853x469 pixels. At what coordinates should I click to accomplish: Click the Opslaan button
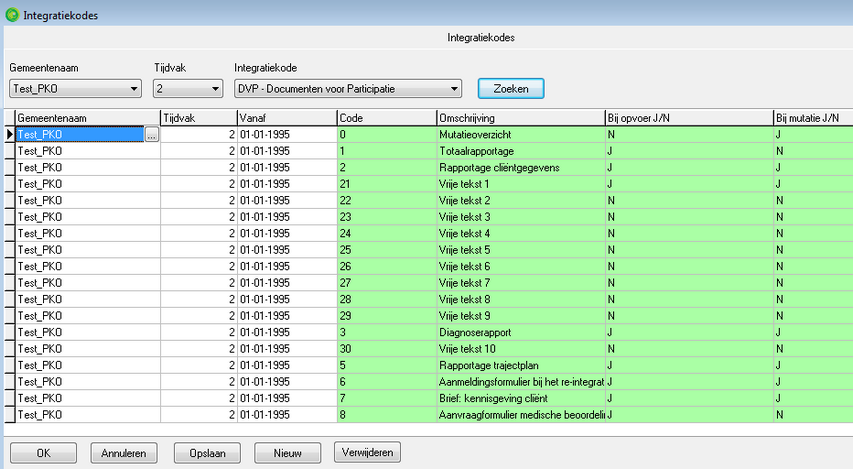point(207,453)
